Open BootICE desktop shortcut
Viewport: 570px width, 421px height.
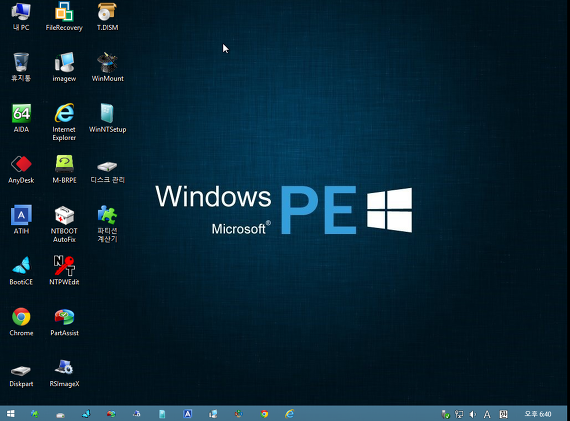21,271
